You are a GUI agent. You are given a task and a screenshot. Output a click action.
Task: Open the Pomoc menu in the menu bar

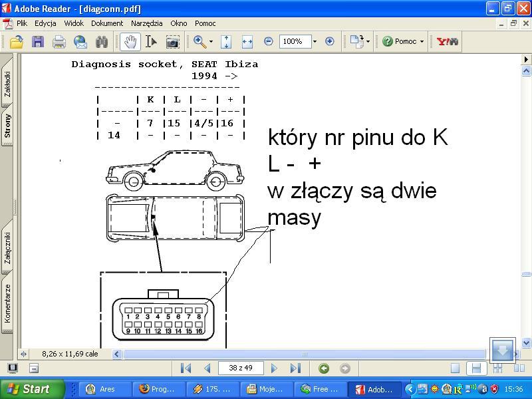tap(205, 23)
